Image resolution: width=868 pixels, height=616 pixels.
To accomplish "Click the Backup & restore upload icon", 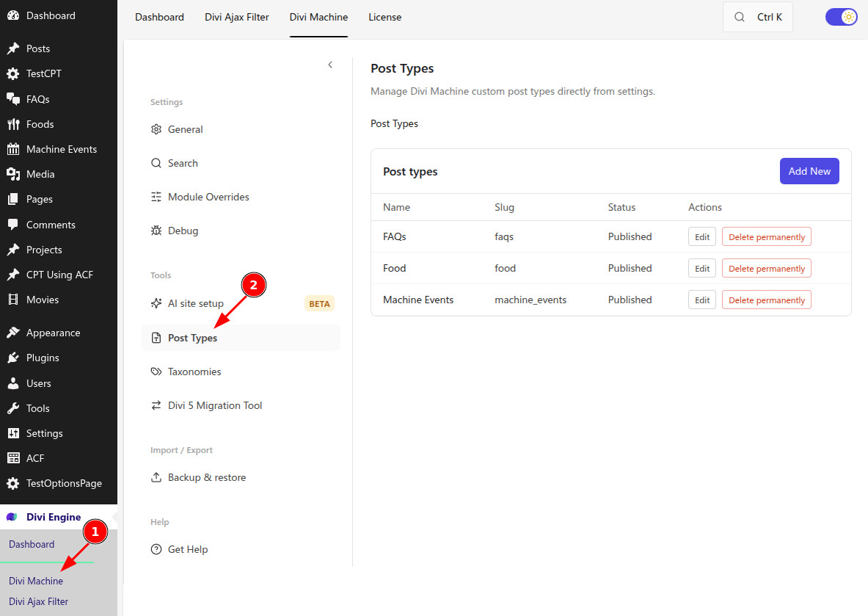I will (x=156, y=477).
